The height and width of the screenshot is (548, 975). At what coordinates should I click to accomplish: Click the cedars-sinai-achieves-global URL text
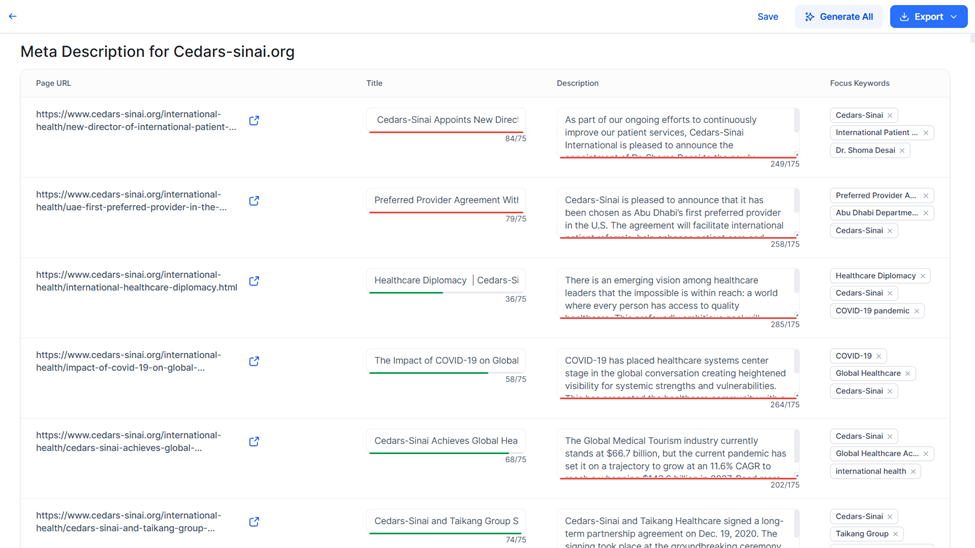click(128, 442)
